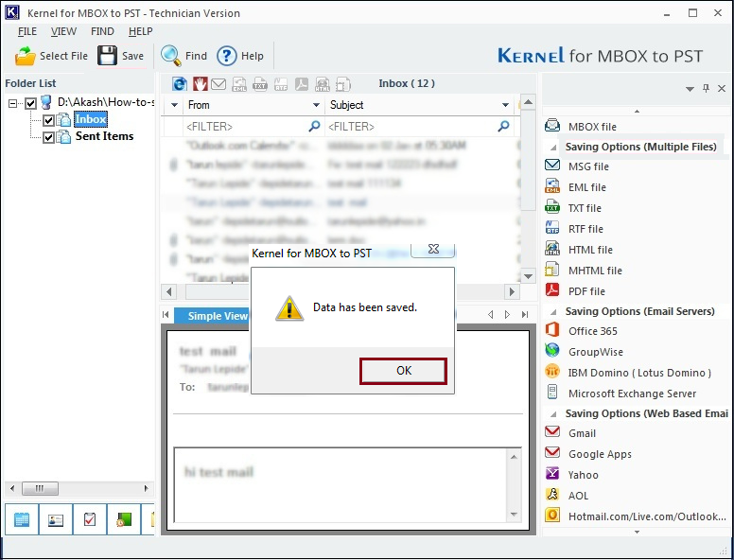
Task: Click the email list scroll right arrow
Action: click(512, 291)
